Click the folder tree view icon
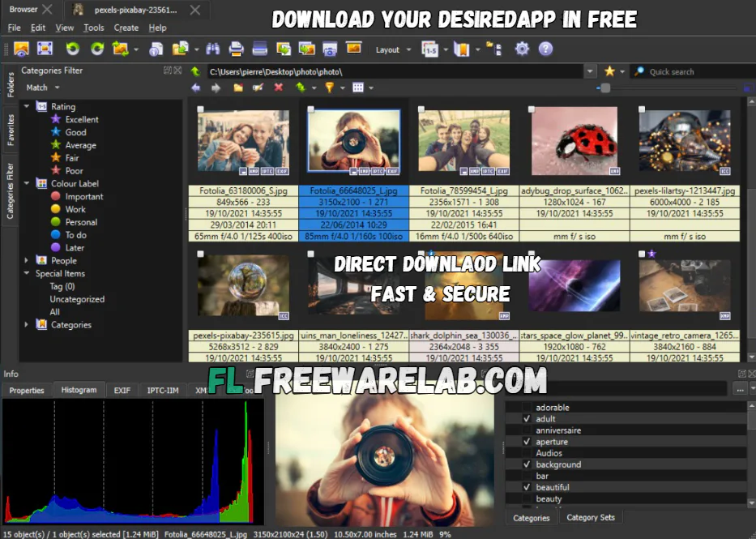 click(x=493, y=49)
